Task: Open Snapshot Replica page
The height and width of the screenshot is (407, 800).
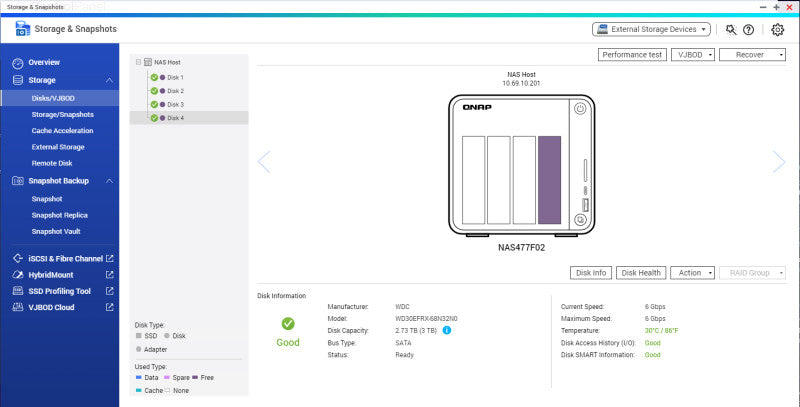Action: tap(60, 215)
